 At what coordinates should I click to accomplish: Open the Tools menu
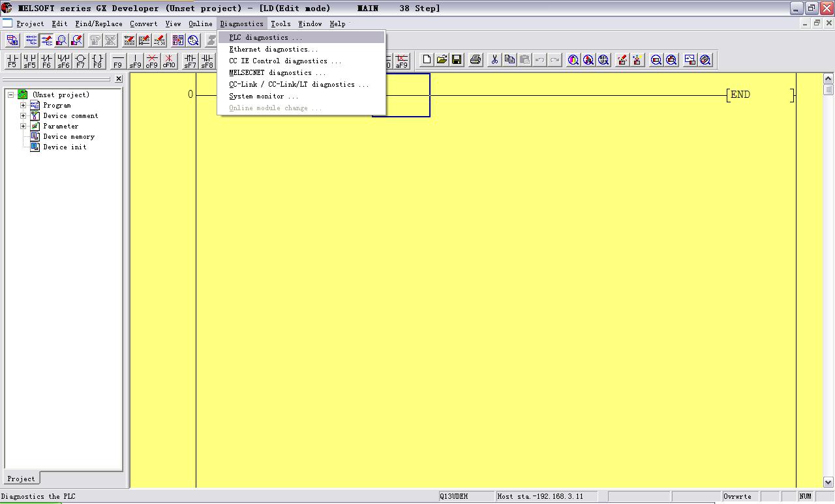(281, 23)
